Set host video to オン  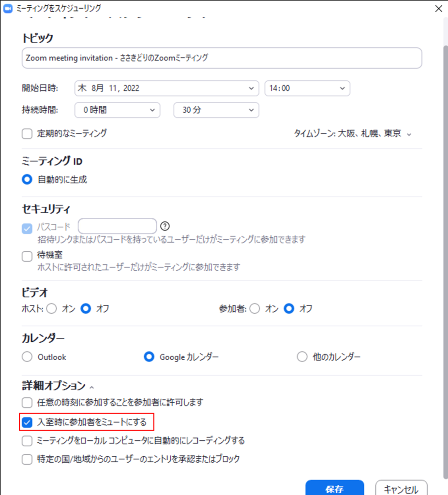click(x=52, y=308)
